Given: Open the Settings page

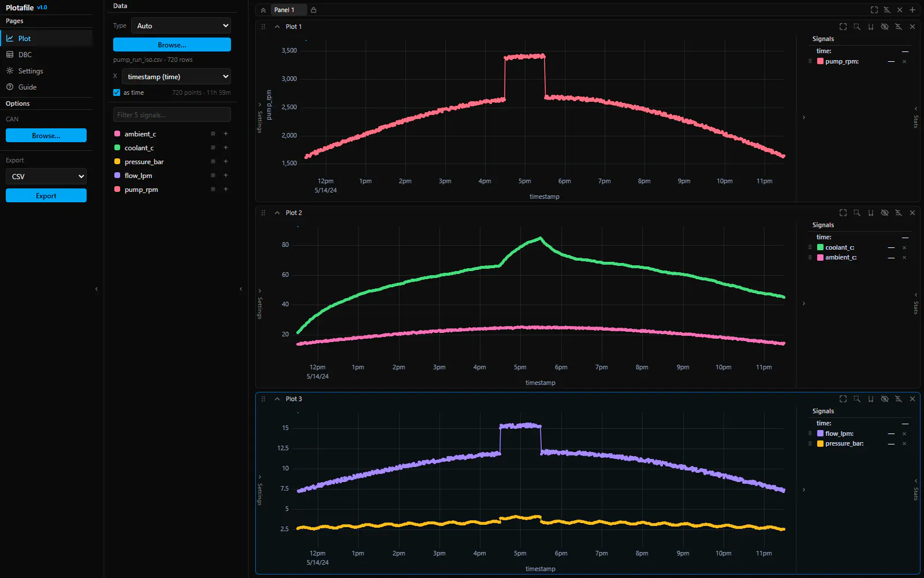Looking at the screenshot, I should [x=46, y=71].
